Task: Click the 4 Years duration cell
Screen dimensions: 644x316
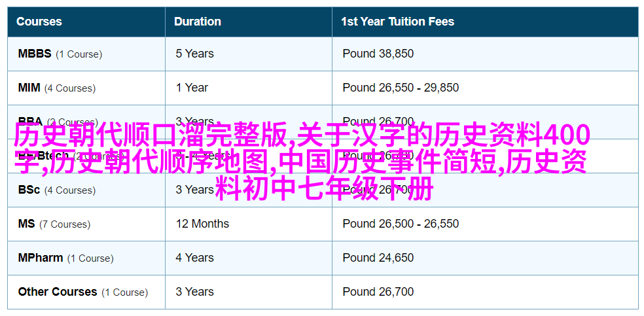Action: [x=194, y=258]
